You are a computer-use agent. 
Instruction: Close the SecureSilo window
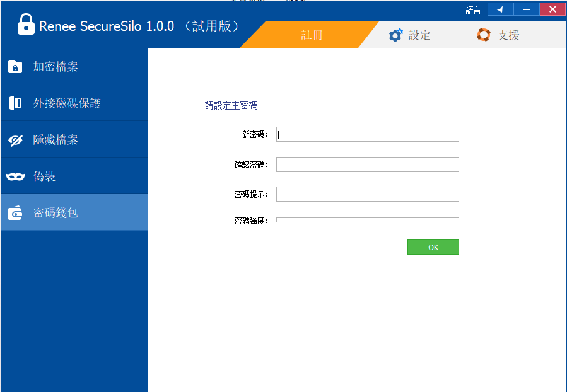tap(552, 9)
